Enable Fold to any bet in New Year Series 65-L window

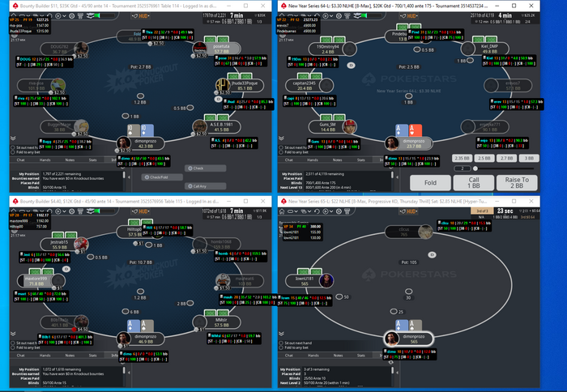pyautogui.click(x=281, y=347)
